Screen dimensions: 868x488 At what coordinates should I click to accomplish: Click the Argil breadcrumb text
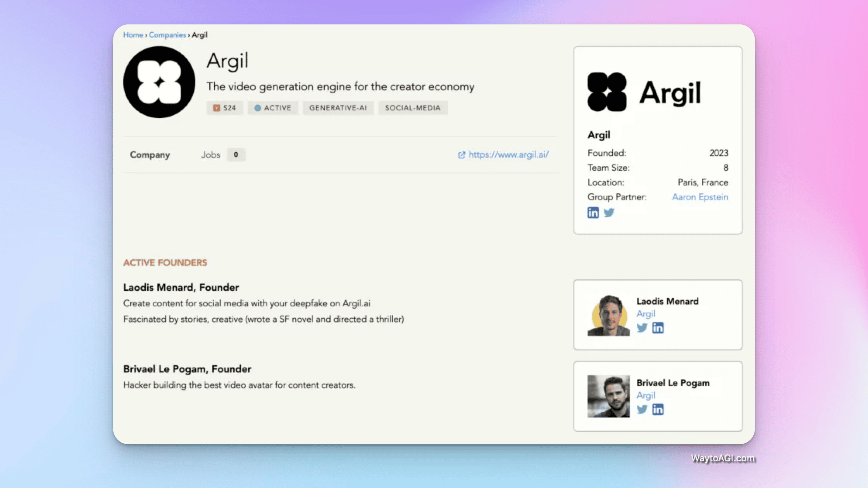point(200,35)
